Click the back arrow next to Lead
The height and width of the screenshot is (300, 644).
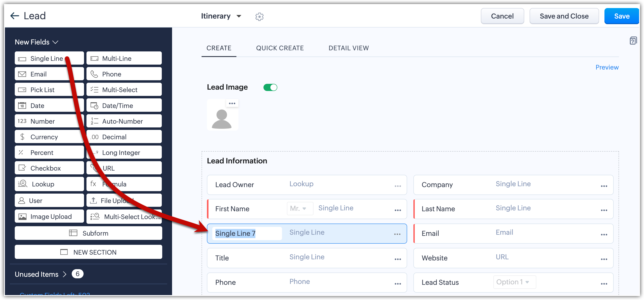[15, 16]
